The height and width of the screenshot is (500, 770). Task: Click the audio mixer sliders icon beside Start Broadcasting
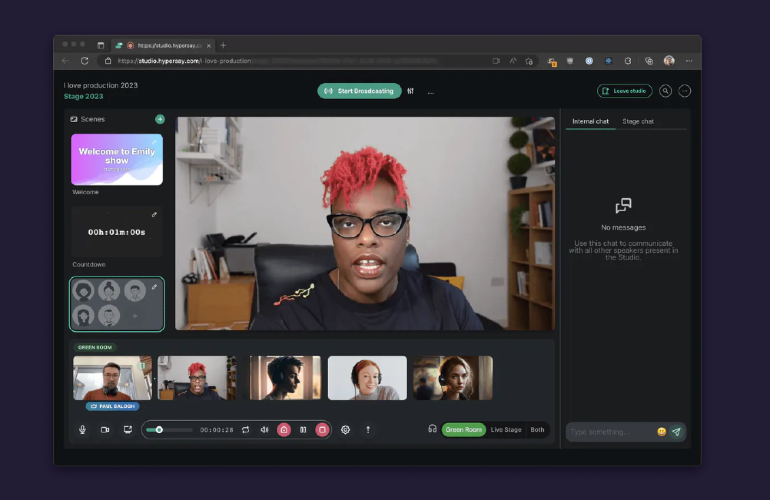point(411,91)
